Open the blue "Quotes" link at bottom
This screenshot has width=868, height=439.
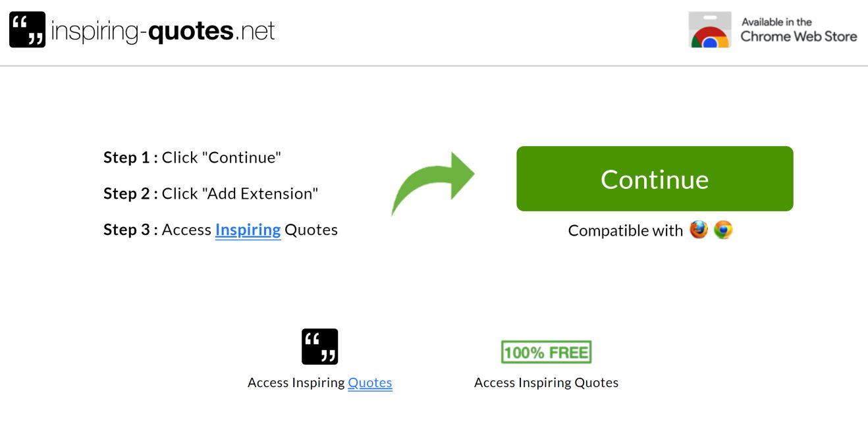pos(369,382)
